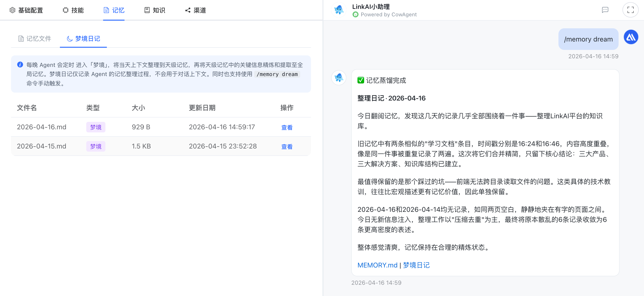Select the 梦境日记 sub-tab

tap(84, 39)
